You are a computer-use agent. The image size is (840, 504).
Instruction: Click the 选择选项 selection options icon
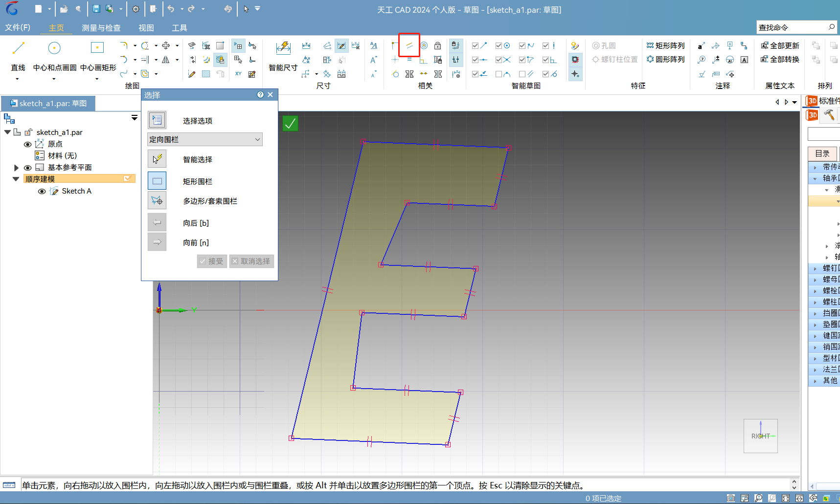click(157, 120)
